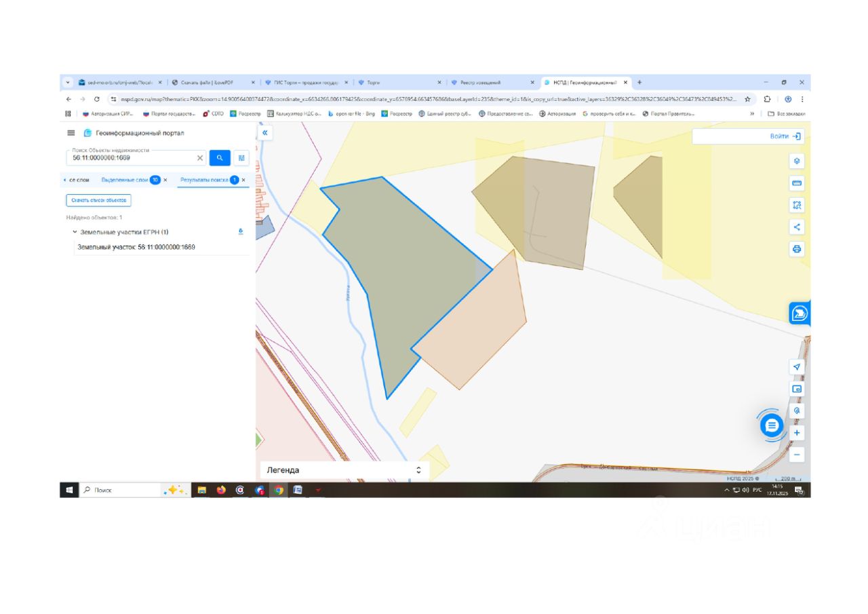Open the map layers tool
Screen dimensions: 868x614
coord(797,161)
